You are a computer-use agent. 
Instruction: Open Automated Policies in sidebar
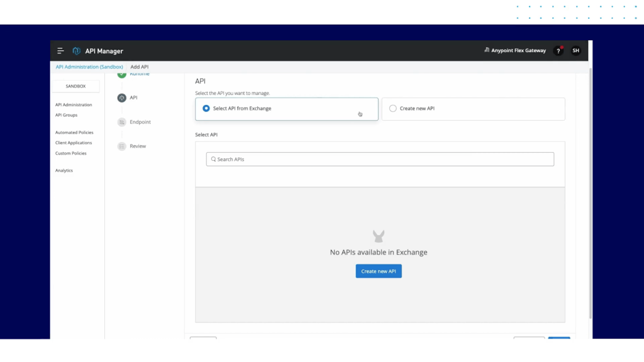point(74,133)
